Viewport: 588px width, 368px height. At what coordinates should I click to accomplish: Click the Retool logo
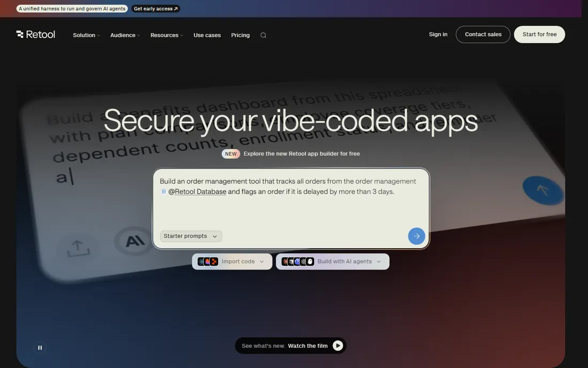click(36, 35)
